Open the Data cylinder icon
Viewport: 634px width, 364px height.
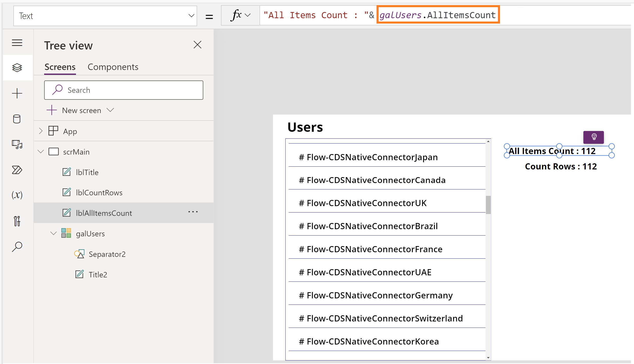click(17, 119)
